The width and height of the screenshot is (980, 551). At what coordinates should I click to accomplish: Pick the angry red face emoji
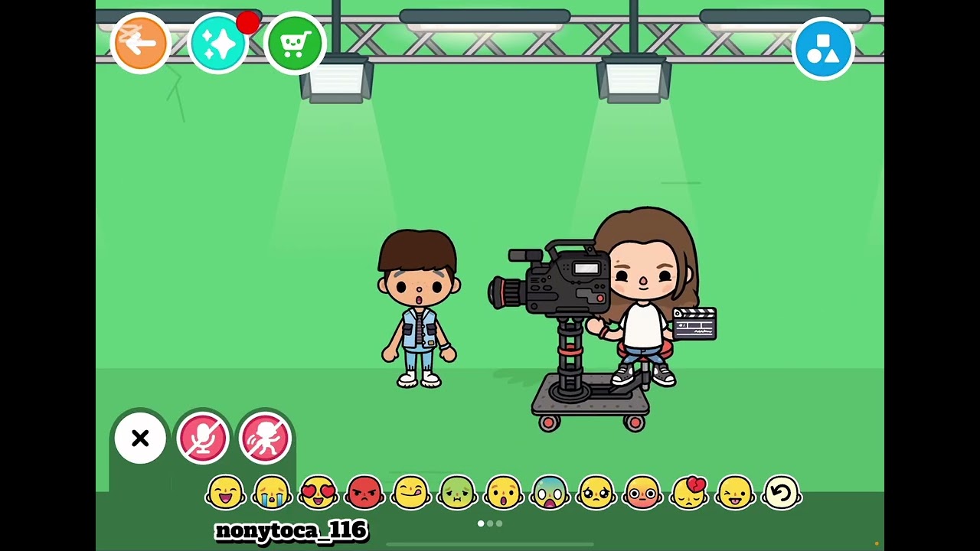click(364, 493)
